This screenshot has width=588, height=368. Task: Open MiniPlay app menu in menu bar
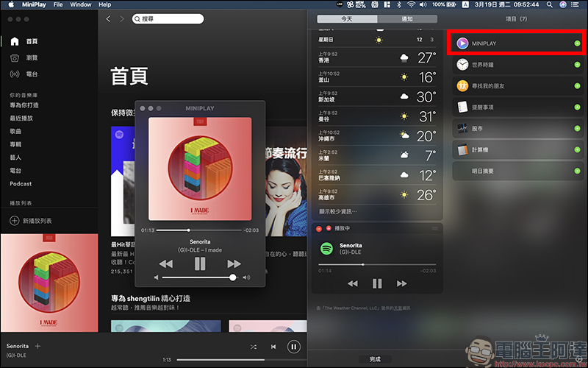34,4
